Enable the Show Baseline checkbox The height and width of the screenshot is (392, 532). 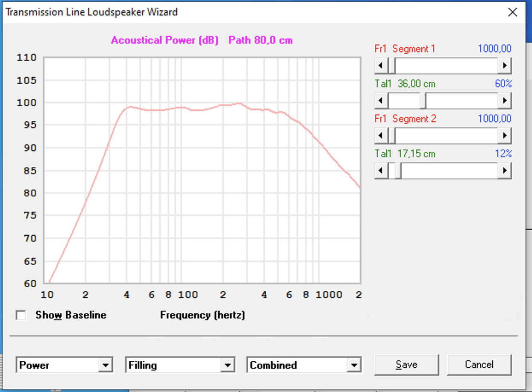coord(21,316)
